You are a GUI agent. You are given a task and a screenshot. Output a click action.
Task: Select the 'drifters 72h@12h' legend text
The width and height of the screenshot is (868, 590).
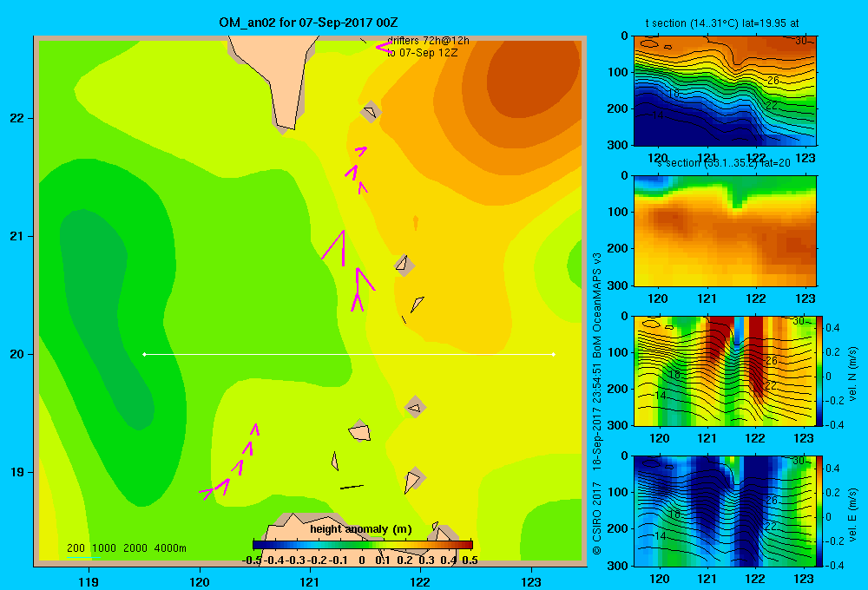pos(428,41)
